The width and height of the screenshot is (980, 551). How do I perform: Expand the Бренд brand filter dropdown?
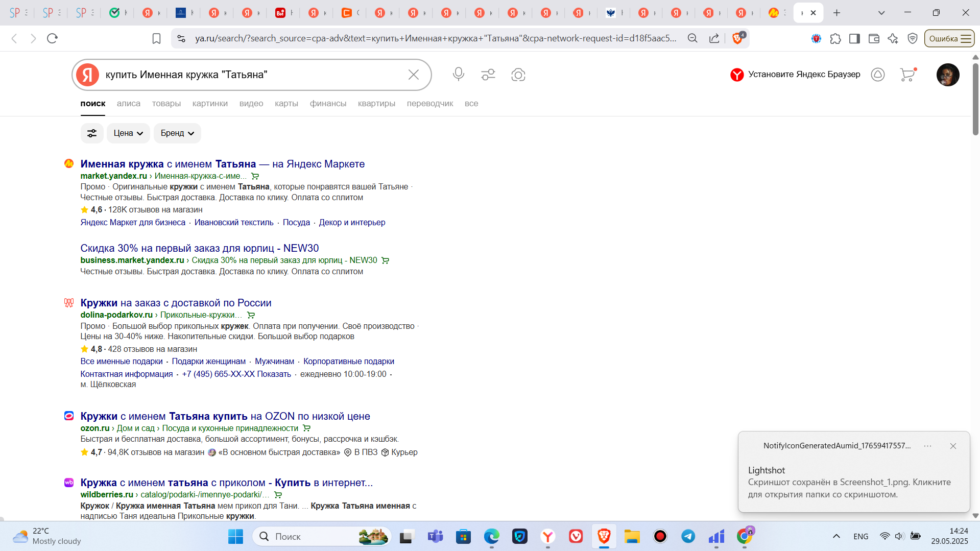pyautogui.click(x=177, y=133)
